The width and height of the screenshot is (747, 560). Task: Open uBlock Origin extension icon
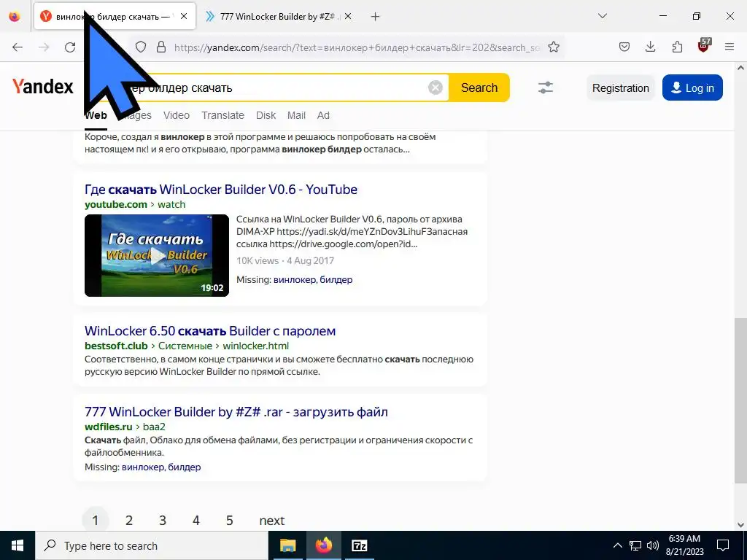[704, 46]
